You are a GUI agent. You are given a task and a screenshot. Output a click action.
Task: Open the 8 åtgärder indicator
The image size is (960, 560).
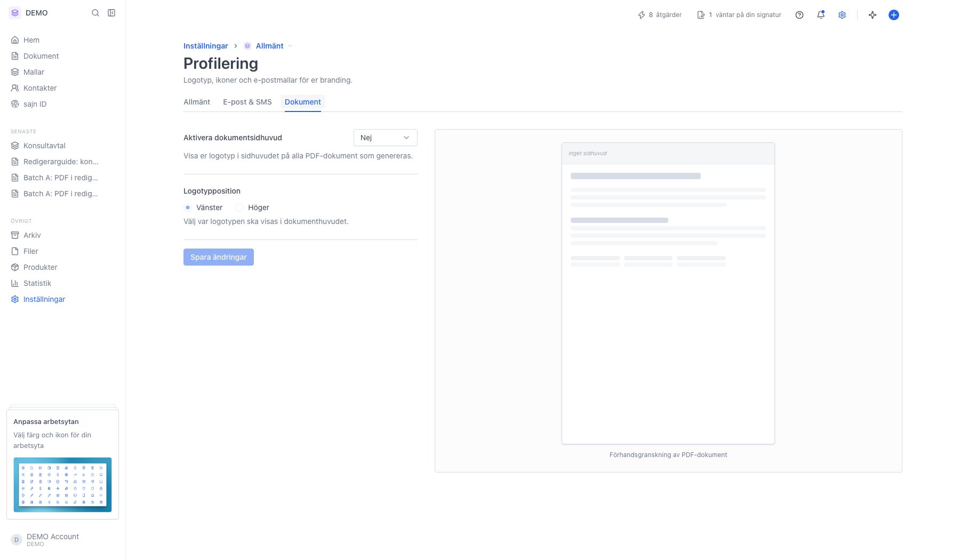pyautogui.click(x=660, y=15)
